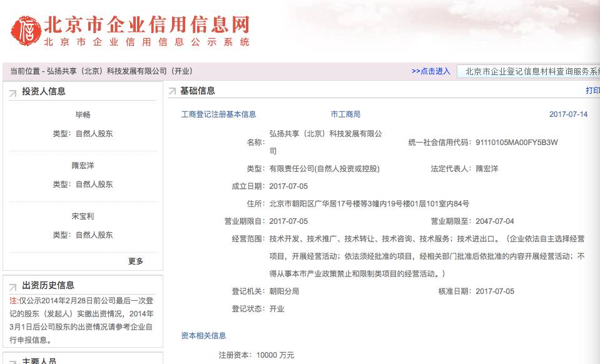Image resolution: width=600 pixels, height=364 pixels.
Task: Click the 法定代表人 label
Action: [x=451, y=169]
